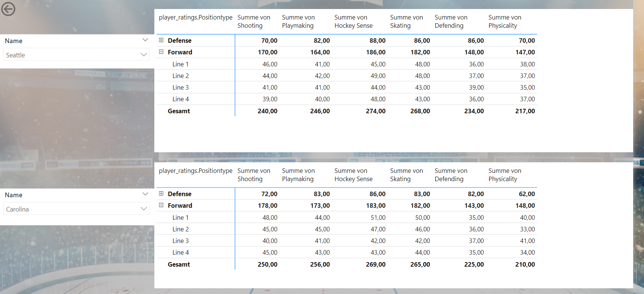
Task: Sort bottom table by Summe von Physicality
Action: (505, 175)
